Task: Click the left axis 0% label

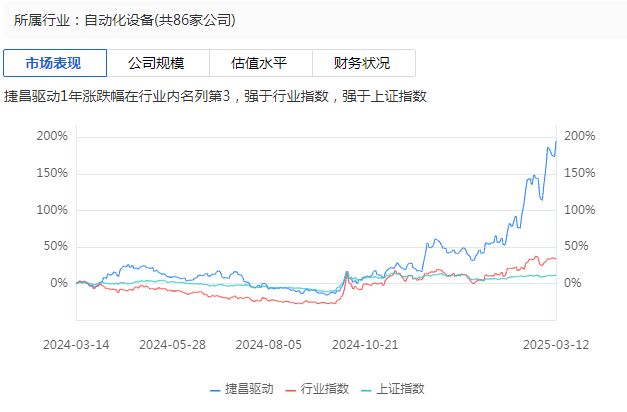Action: click(x=59, y=283)
